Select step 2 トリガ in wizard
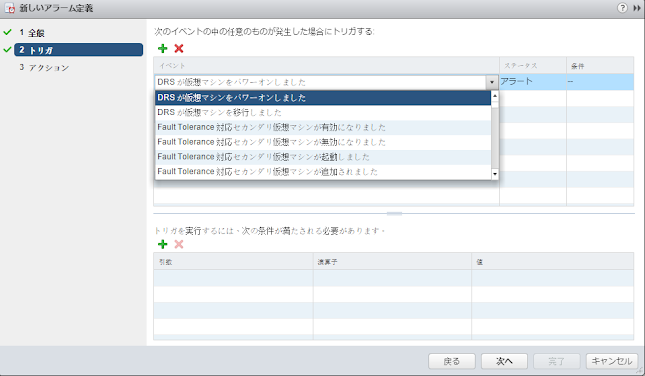Image resolution: width=645 pixels, height=376 pixels. point(79,50)
